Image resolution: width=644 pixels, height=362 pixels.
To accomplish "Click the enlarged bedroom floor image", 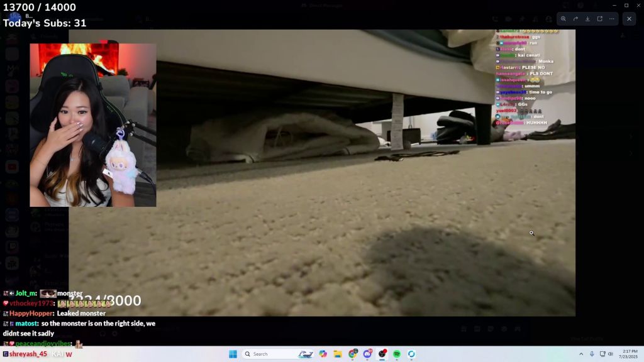I will click(x=322, y=173).
